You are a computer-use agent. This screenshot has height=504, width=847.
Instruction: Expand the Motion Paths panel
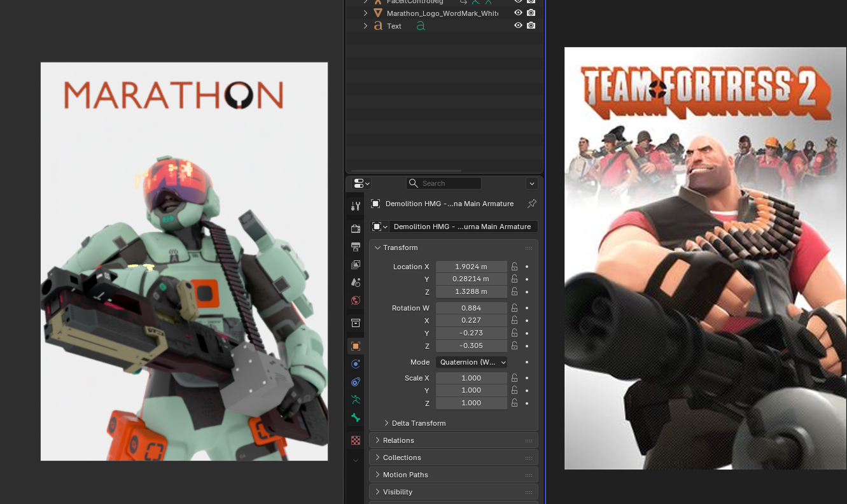tap(377, 475)
